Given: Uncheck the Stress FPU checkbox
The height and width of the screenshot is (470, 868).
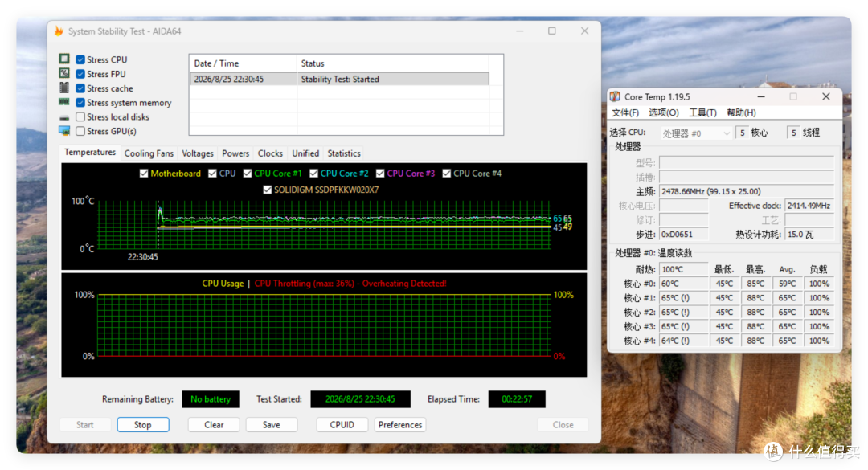Looking at the screenshot, I should pyautogui.click(x=80, y=74).
